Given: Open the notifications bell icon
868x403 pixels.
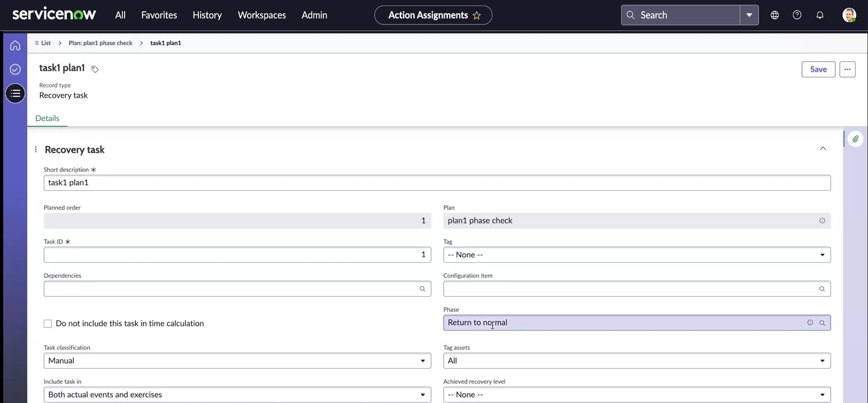Looking at the screenshot, I should (820, 15).
